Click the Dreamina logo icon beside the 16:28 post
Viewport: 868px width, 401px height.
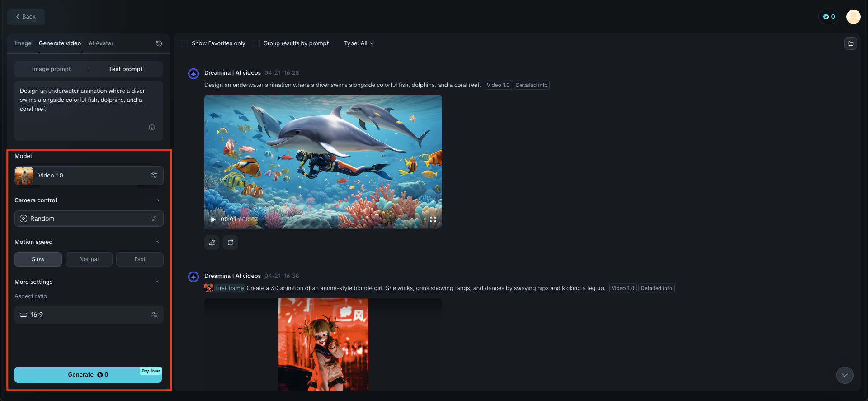click(x=193, y=73)
